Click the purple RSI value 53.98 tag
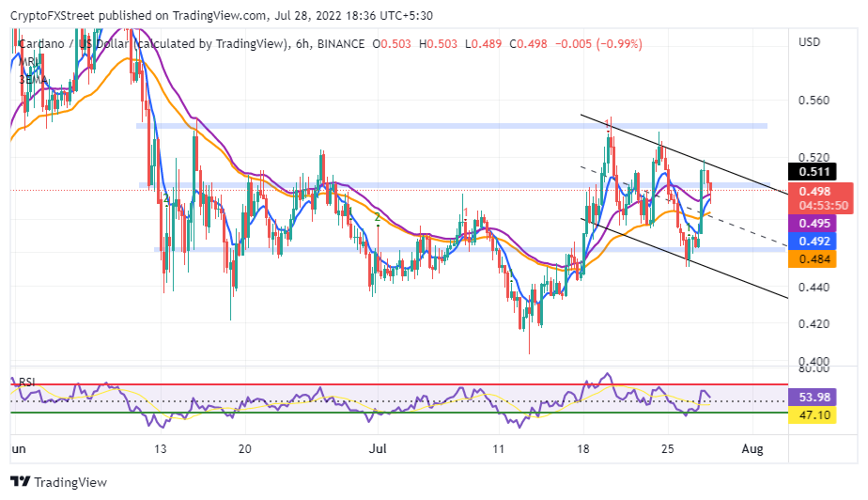Screen dimensions: 868x500 [x=812, y=397]
